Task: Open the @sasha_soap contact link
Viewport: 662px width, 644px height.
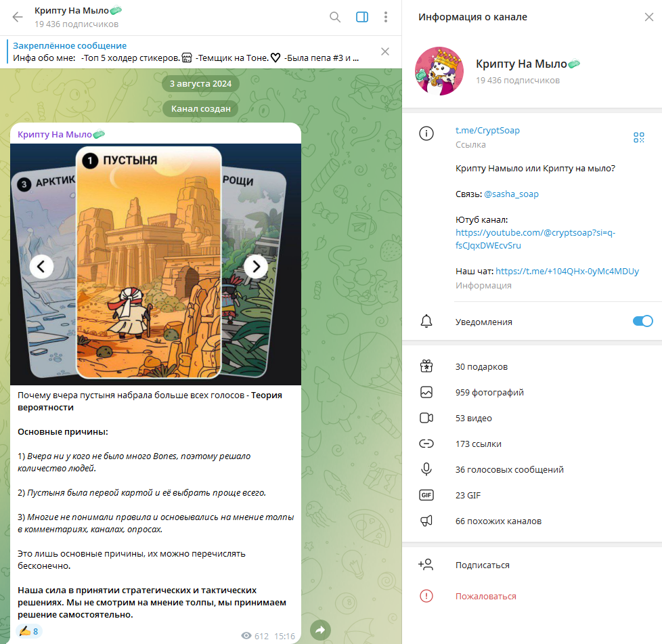Action: (x=511, y=194)
